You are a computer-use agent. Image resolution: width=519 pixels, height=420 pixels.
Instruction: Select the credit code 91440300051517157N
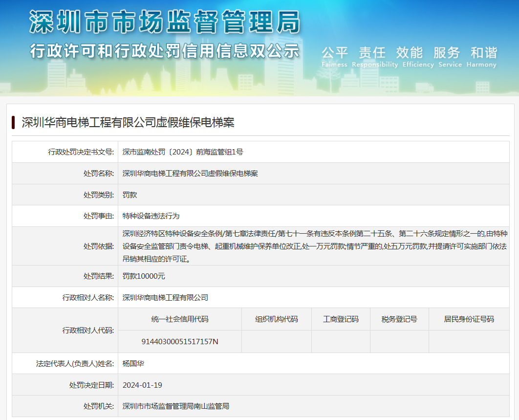tap(180, 341)
